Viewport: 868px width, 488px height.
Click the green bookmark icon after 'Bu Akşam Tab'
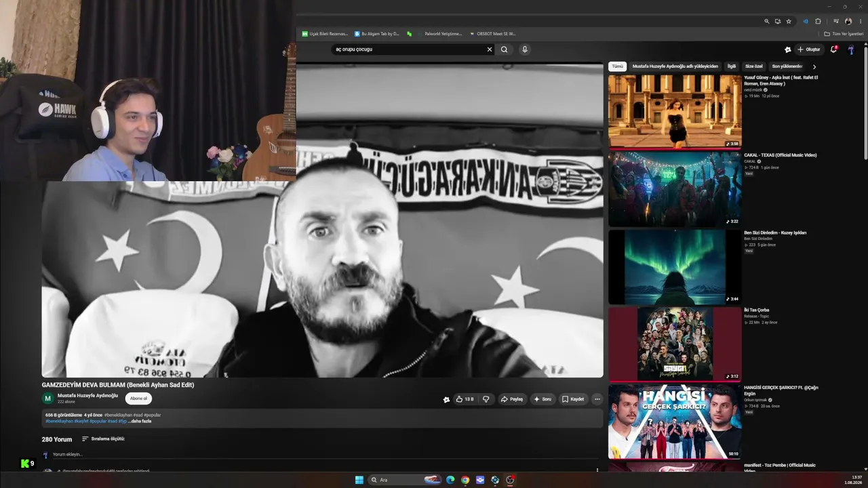coord(409,33)
